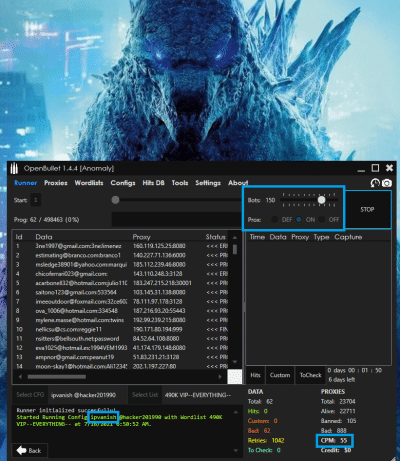Viewport: 400px width, 461px height.
Task: Maximize the OpenBullet window
Action: point(375,168)
